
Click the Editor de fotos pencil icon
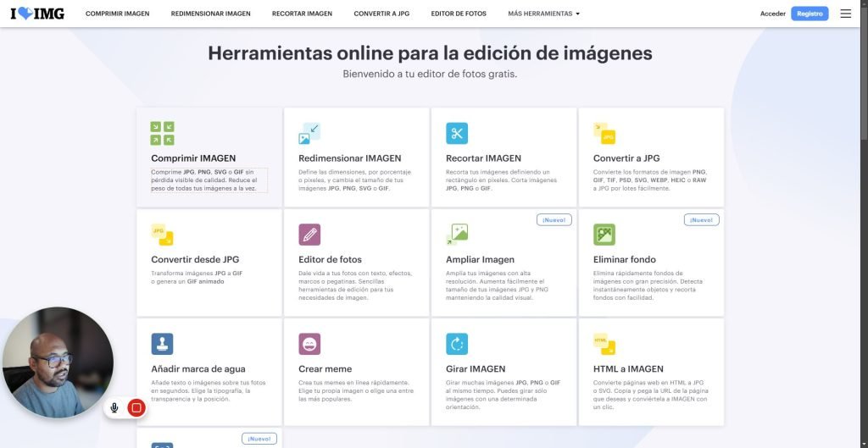(309, 235)
